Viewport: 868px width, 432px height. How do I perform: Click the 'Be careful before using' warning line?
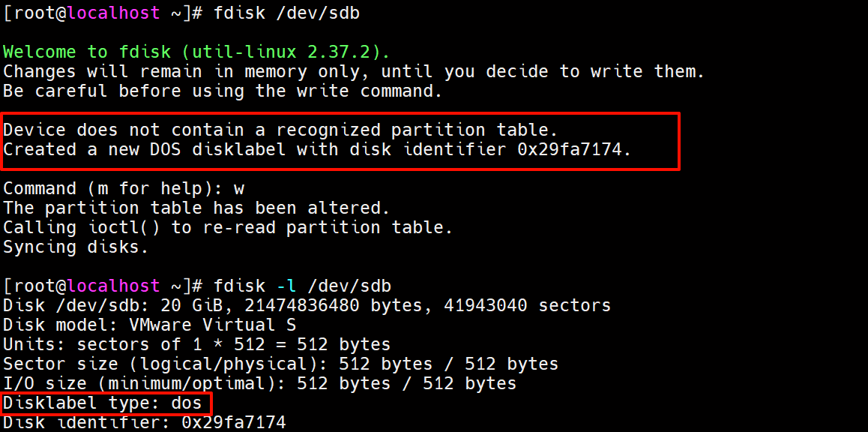pyautogui.click(x=223, y=91)
